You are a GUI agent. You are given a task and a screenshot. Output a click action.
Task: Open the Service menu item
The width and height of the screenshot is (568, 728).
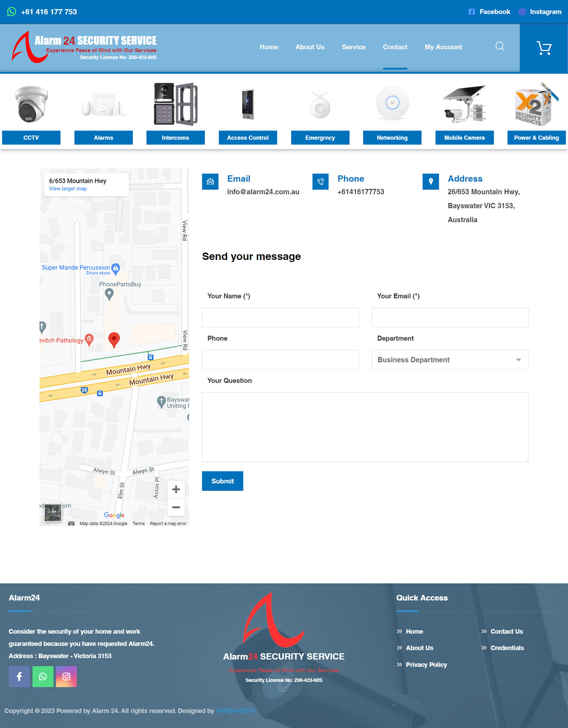pyautogui.click(x=353, y=47)
